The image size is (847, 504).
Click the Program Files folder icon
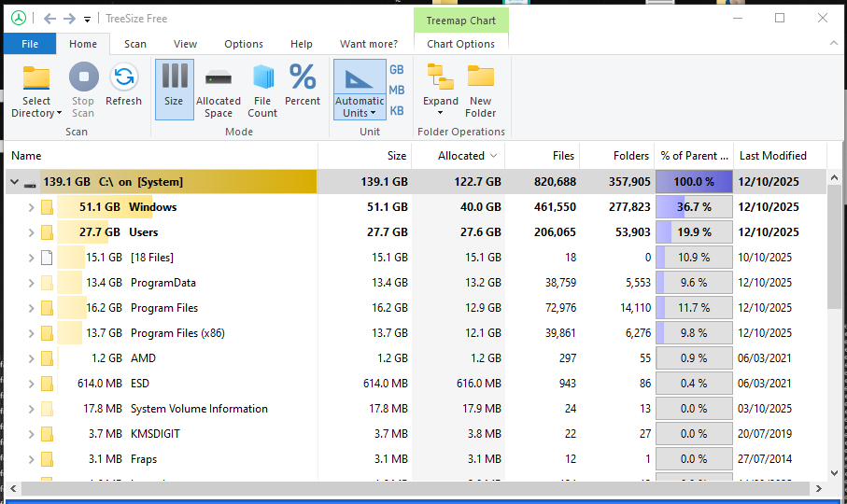coord(47,308)
